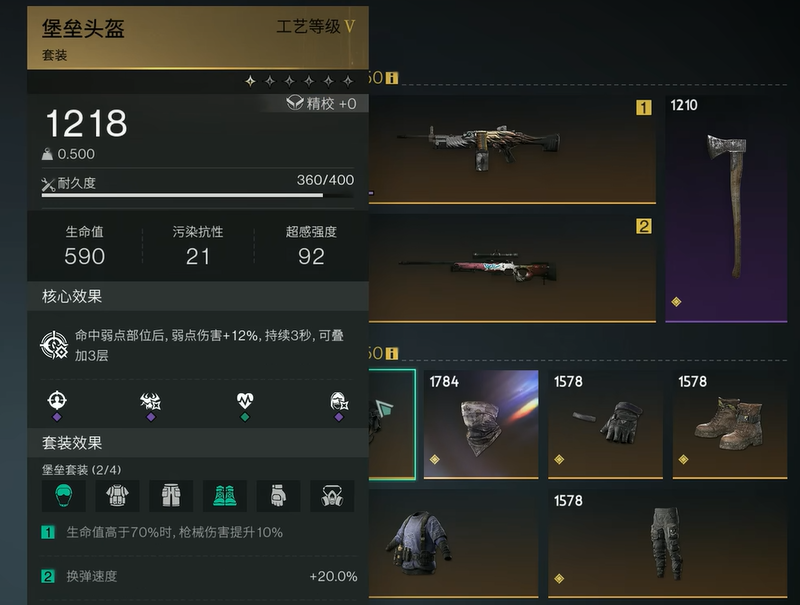Select the blue jacket top item
Screen dimensions: 800x605
tap(453, 544)
